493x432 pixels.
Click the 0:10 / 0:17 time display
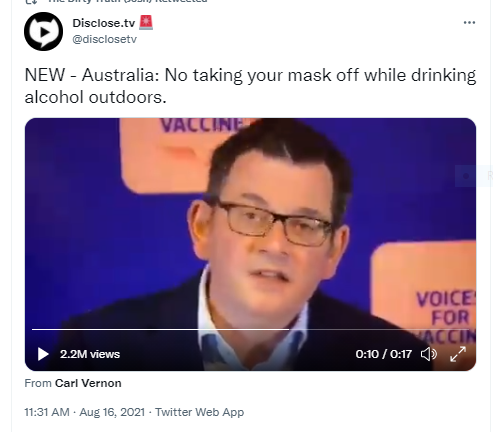pyautogui.click(x=384, y=354)
